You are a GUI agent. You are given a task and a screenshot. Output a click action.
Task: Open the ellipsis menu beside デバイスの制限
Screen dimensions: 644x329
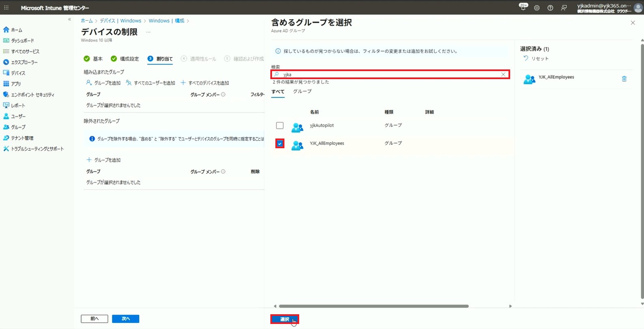[148, 32]
